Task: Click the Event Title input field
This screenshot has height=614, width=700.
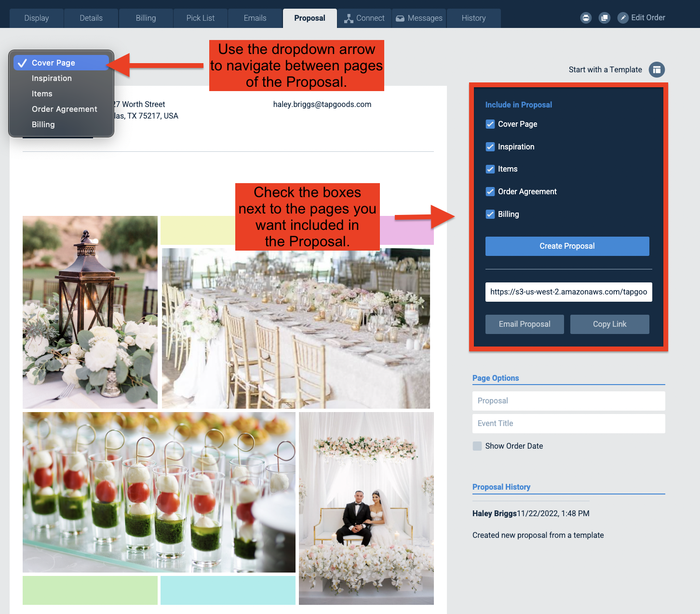Action: click(x=568, y=423)
